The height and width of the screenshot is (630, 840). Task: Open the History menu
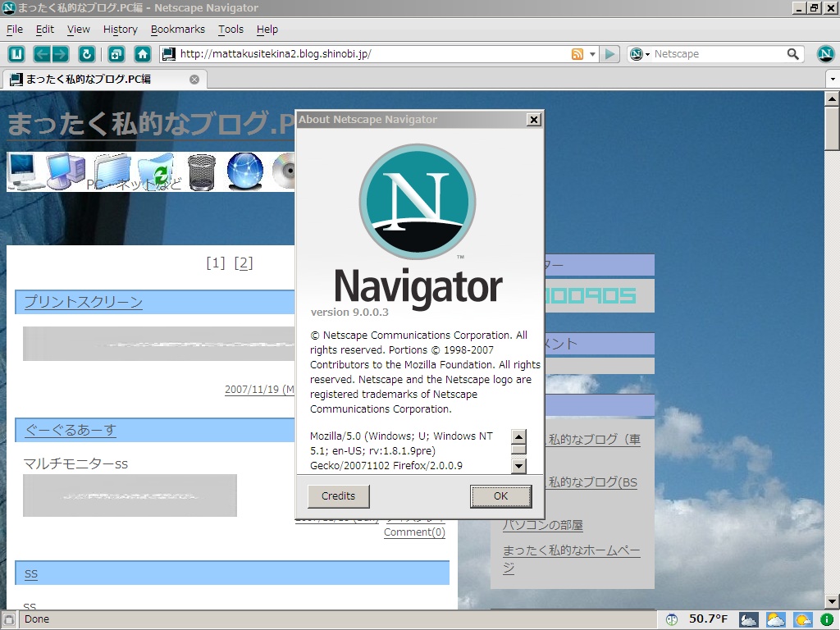tap(120, 30)
